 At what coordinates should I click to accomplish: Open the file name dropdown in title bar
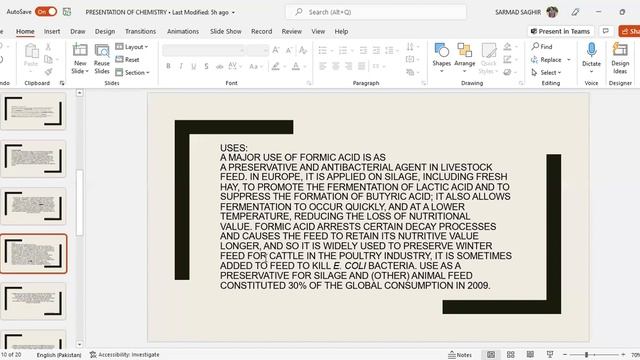coord(233,12)
